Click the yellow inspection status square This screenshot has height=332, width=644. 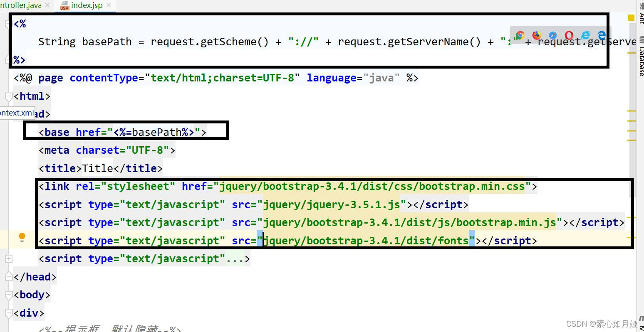click(x=631, y=17)
